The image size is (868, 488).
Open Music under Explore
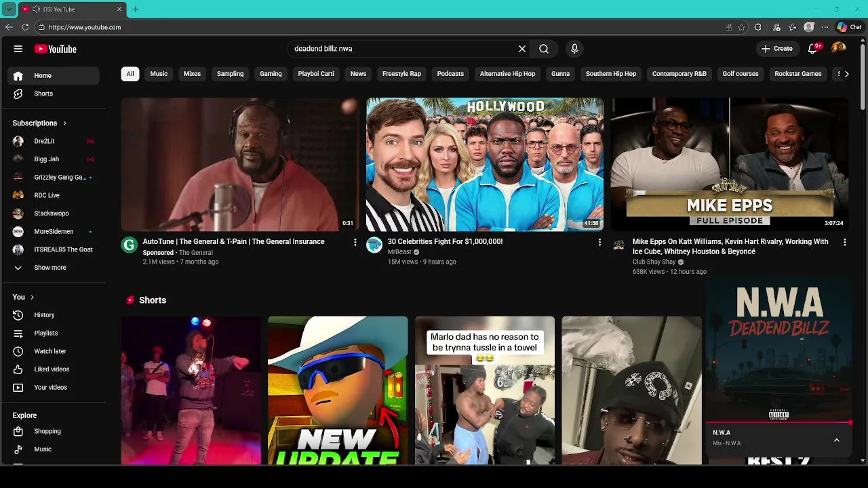[x=54, y=449]
